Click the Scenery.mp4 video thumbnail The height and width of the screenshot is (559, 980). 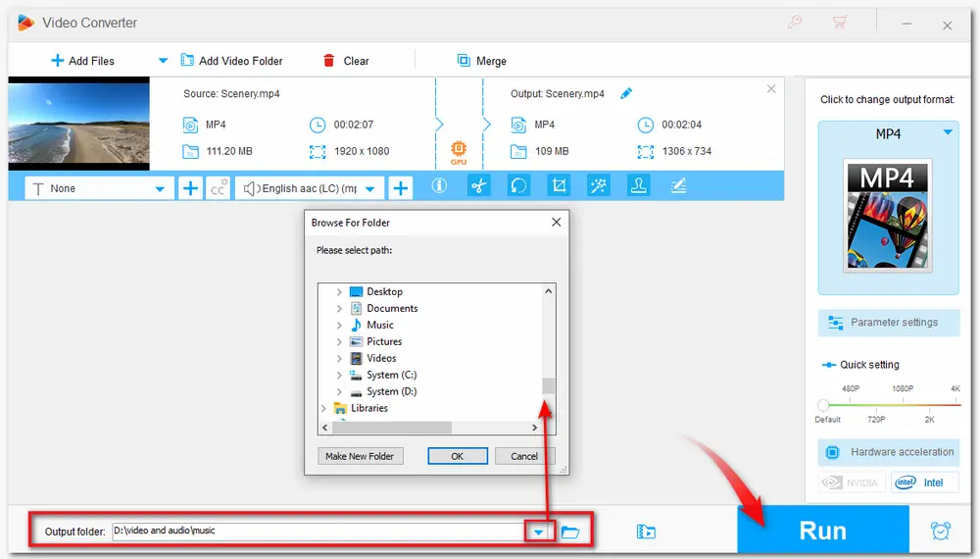(78, 124)
